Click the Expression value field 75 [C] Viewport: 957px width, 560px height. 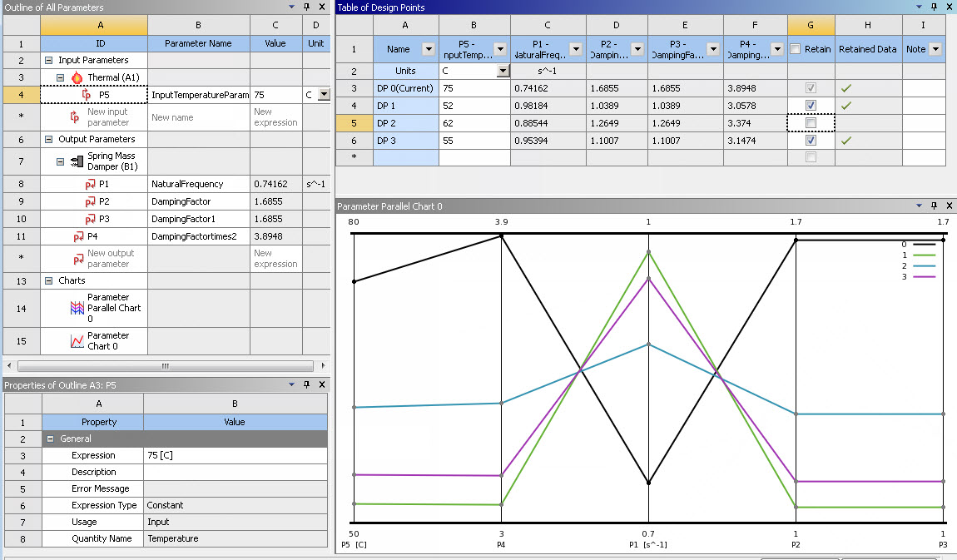235,455
